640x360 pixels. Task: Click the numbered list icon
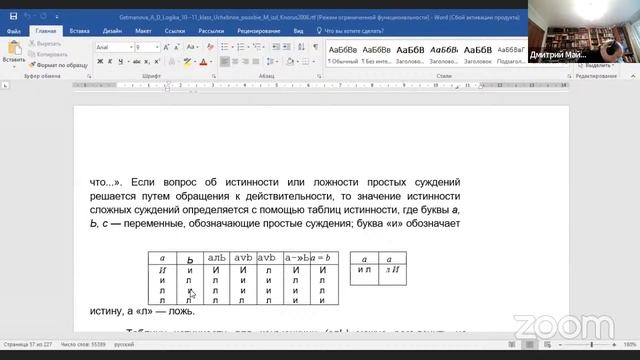pos(241,47)
